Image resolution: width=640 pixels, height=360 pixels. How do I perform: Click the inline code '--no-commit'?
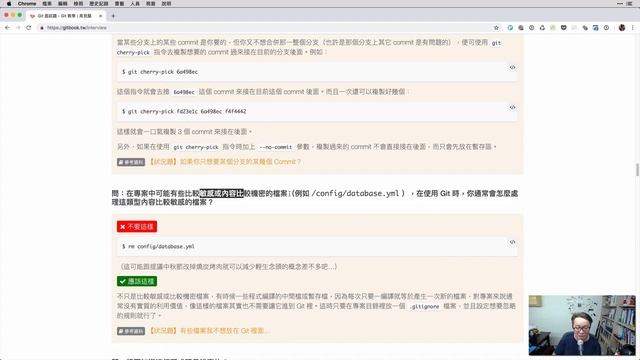(276, 147)
